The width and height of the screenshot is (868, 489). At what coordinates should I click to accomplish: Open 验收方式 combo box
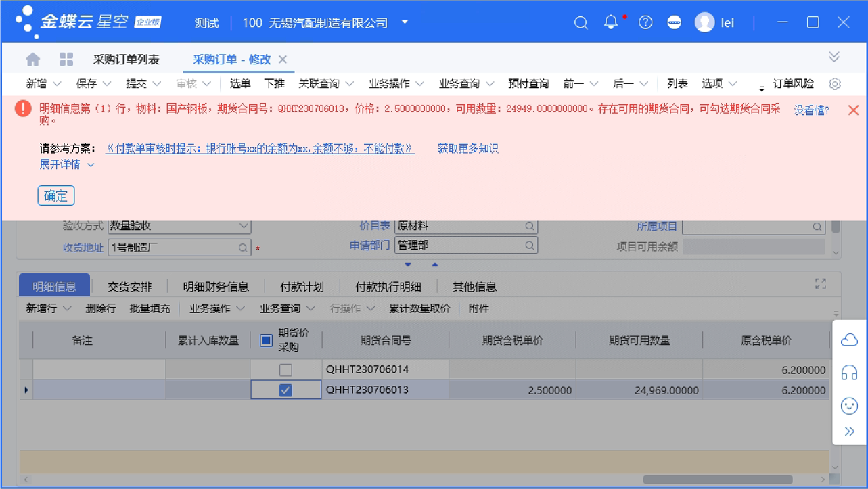tap(179, 227)
